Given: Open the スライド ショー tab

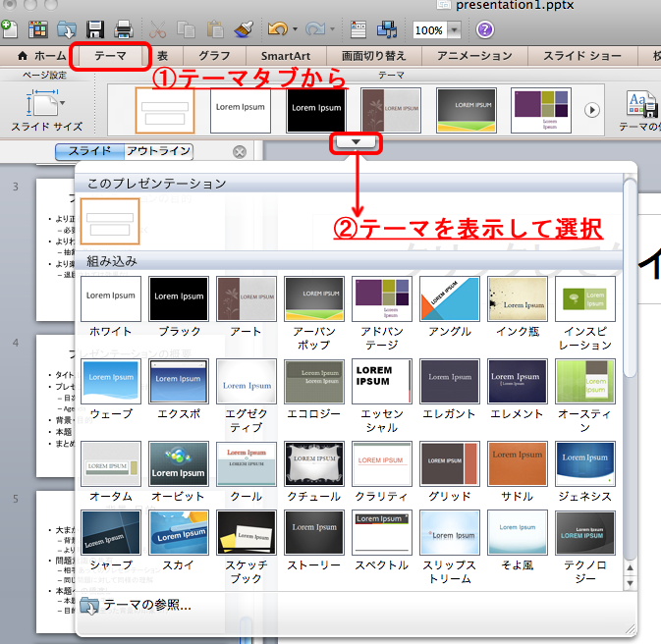Looking at the screenshot, I should click(x=582, y=56).
